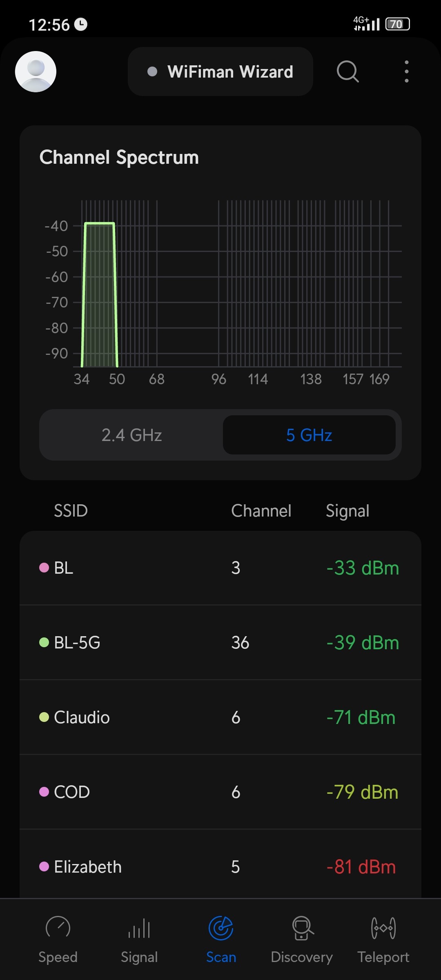The height and width of the screenshot is (980, 441).
Task: Tap the green dot beside BL-5G
Action: tap(44, 642)
